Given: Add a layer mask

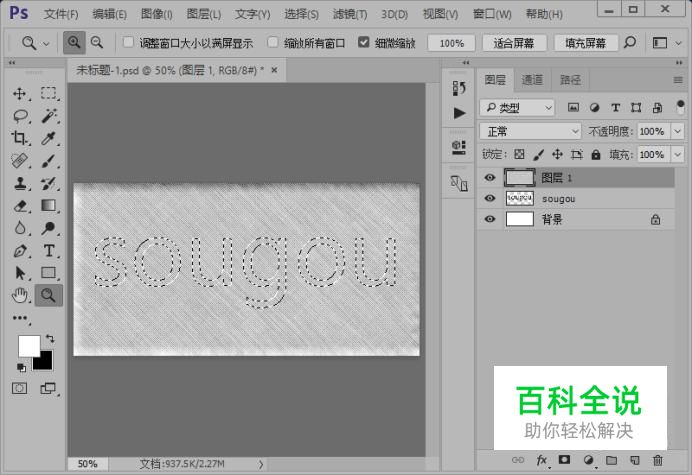Looking at the screenshot, I should tap(564, 460).
